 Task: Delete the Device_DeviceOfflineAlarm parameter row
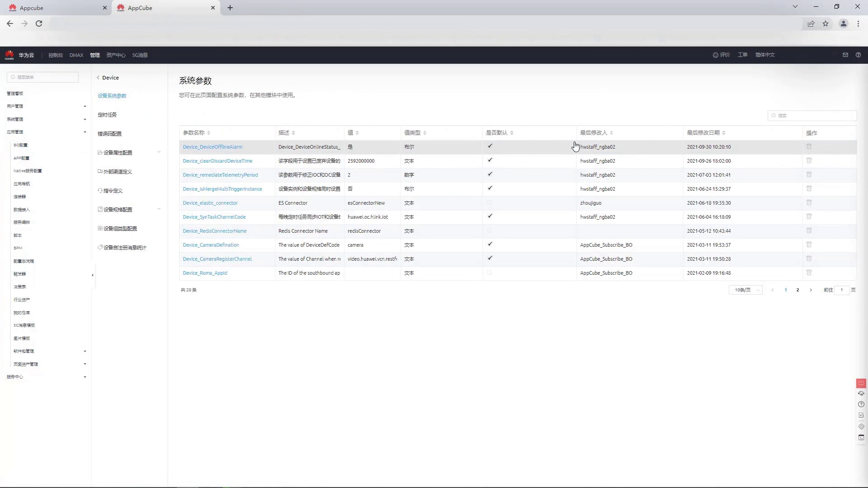click(x=809, y=146)
